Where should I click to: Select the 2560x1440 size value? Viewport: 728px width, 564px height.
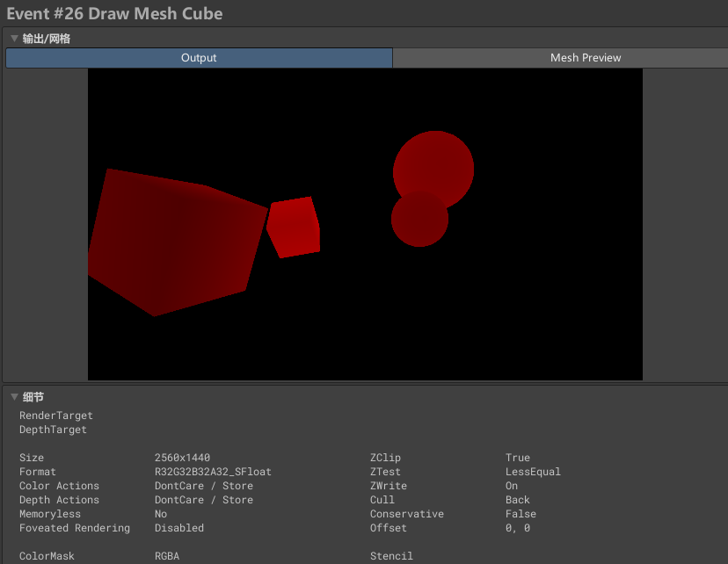tap(182, 458)
